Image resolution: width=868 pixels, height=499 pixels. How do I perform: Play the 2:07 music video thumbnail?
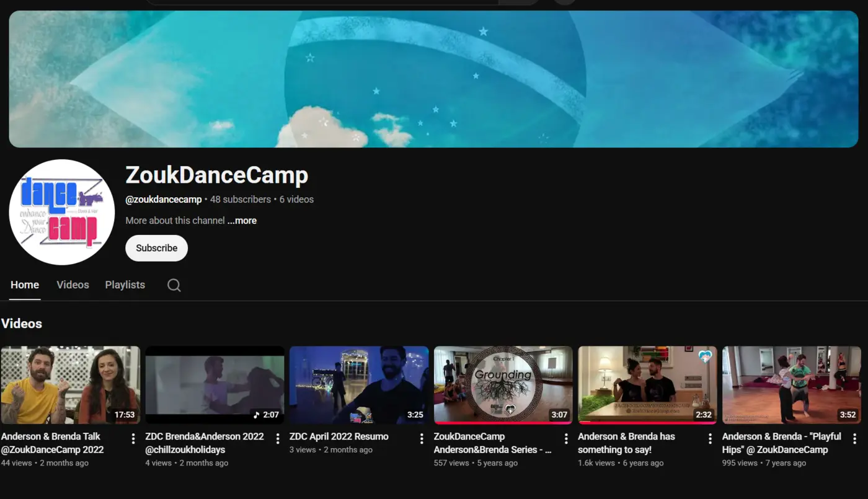(x=215, y=385)
